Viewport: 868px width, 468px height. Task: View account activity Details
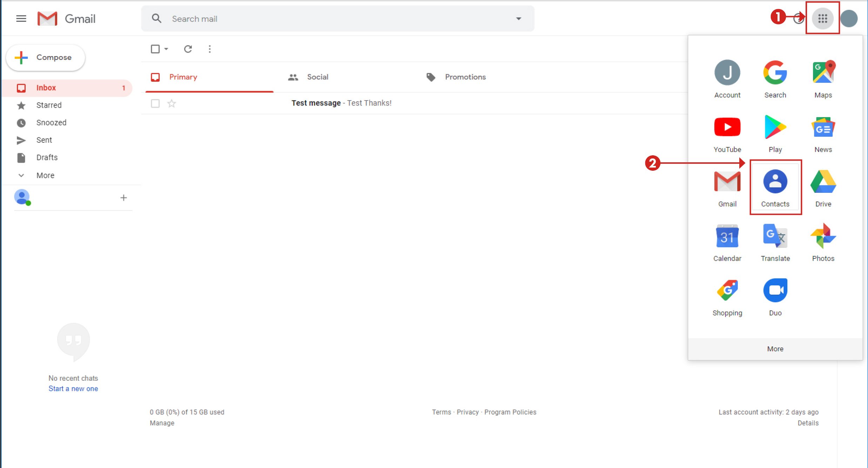pos(808,423)
